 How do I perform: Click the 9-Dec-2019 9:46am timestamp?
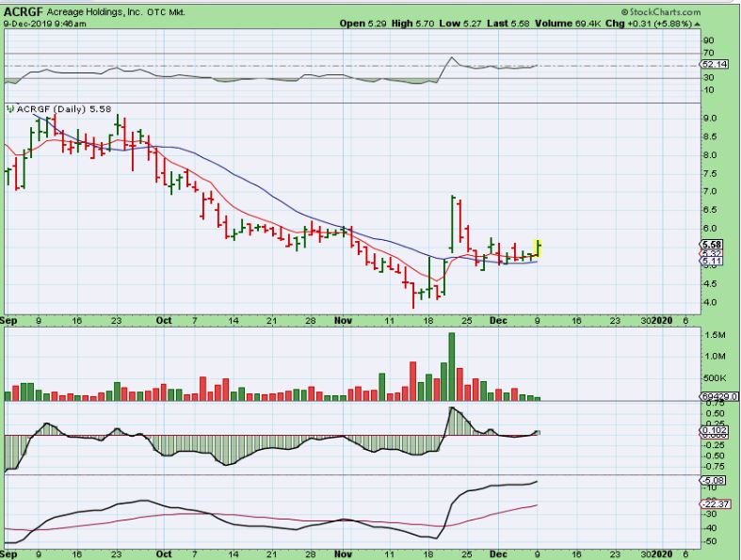point(44,24)
